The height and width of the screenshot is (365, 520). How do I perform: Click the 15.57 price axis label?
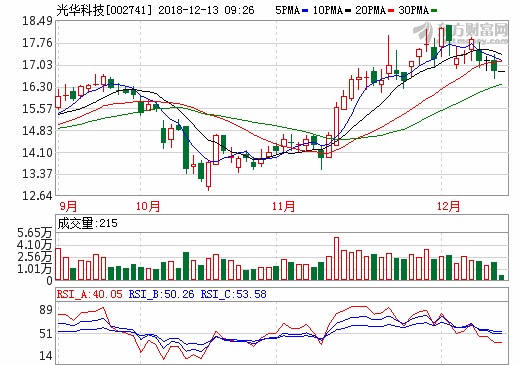click(x=37, y=109)
